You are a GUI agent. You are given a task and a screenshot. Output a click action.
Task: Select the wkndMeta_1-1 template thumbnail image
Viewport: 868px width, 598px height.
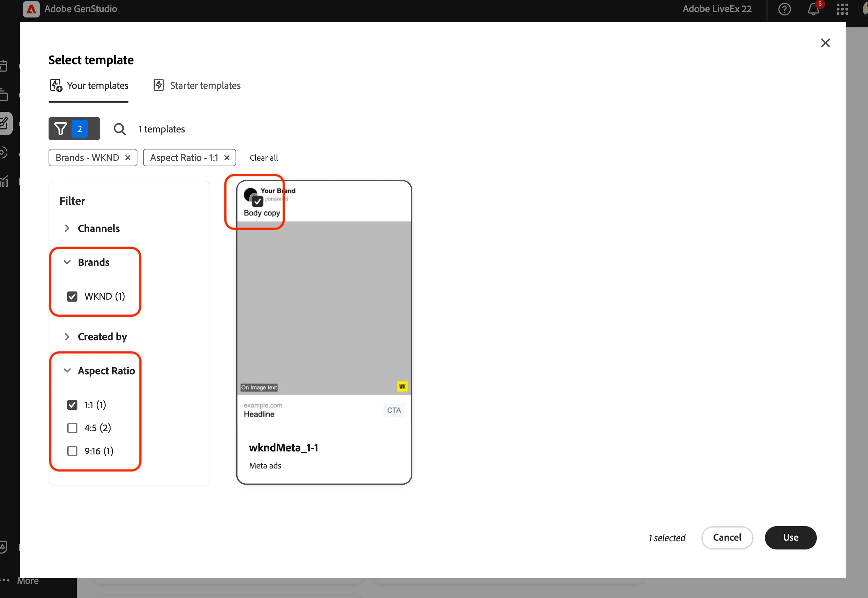click(x=324, y=308)
